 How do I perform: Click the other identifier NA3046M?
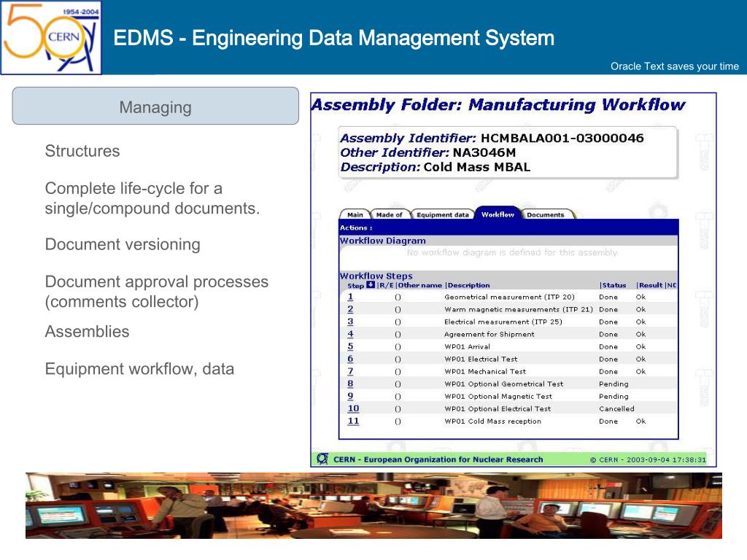pyautogui.click(x=484, y=152)
